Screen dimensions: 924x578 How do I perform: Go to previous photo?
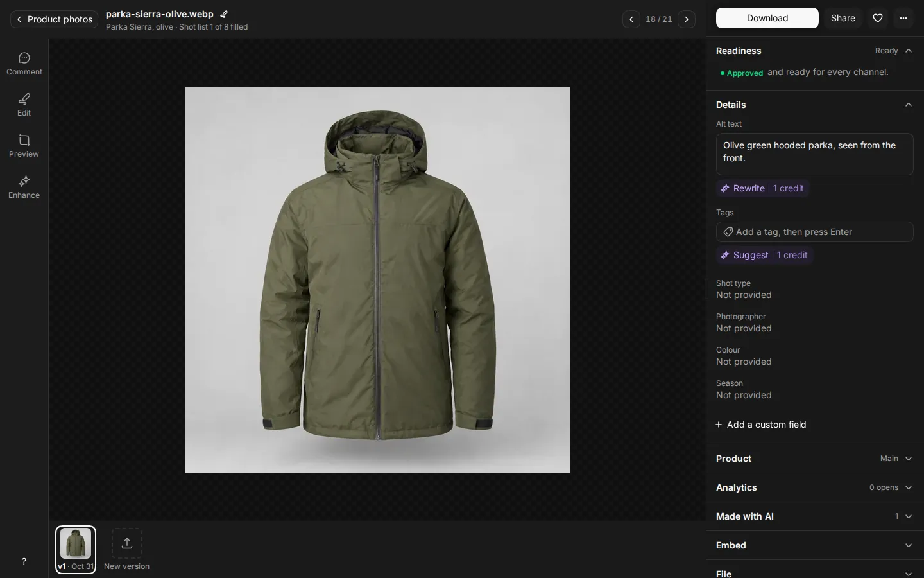pos(631,19)
